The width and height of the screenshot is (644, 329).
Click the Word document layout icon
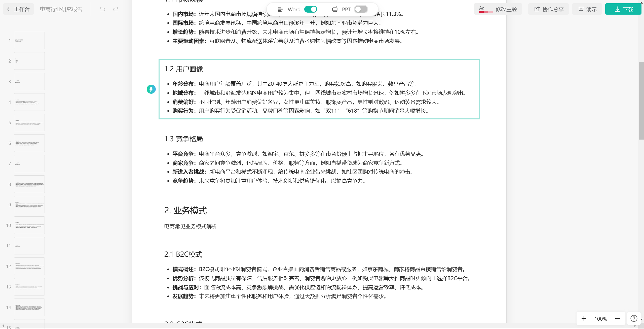tap(280, 9)
